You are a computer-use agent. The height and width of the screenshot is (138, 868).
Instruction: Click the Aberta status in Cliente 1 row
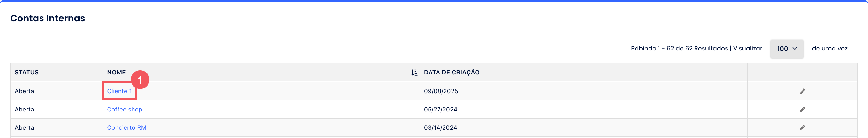(x=24, y=91)
